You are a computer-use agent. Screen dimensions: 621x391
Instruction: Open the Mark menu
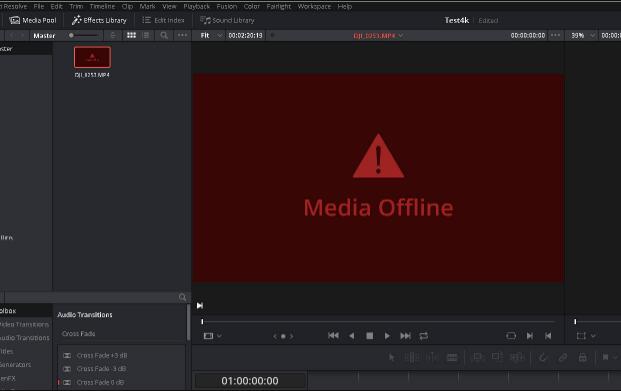pyautogui.click(x=147, y=6)
